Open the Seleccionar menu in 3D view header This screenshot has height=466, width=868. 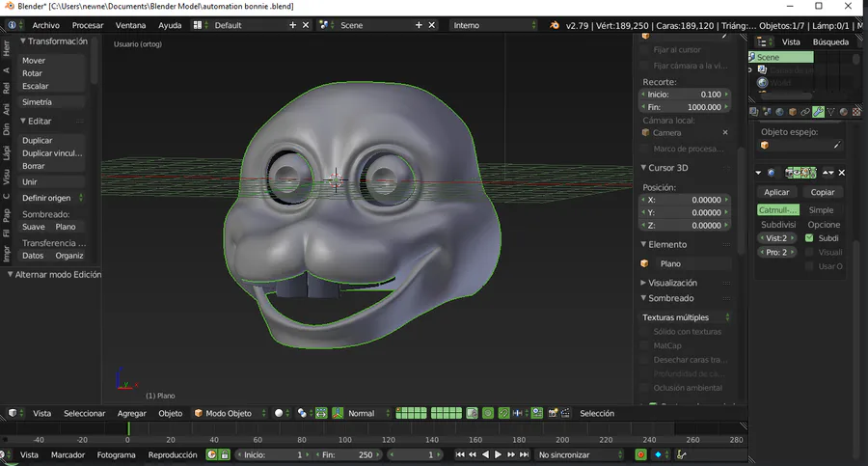84,413
